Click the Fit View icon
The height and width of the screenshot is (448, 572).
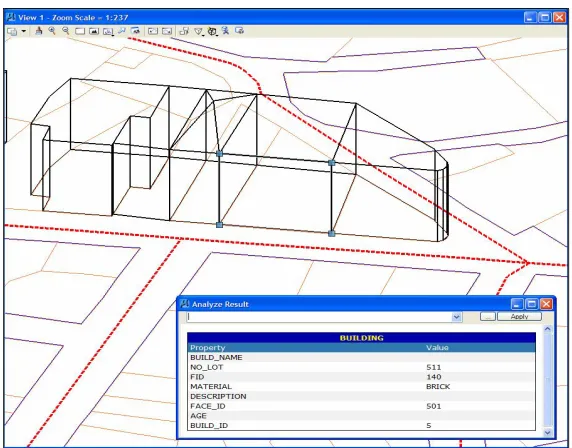point(94,31)
